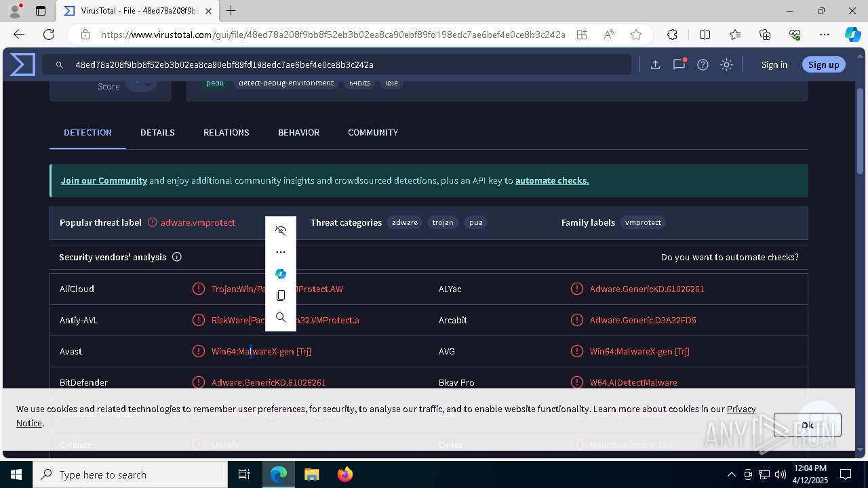Click the search magnifier in VirusTotal search bar
The width and height of the screenshot is (868, 488).
[x=60, y=65]
